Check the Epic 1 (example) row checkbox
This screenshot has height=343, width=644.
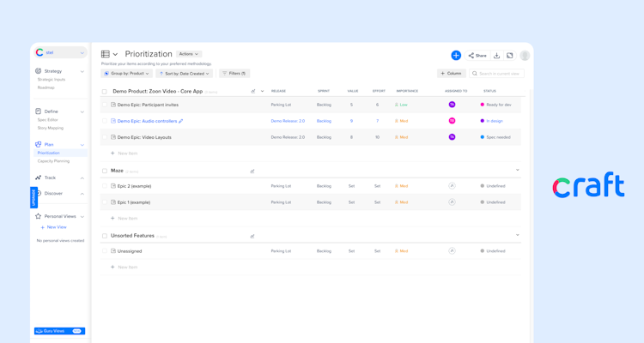(104, 202)
